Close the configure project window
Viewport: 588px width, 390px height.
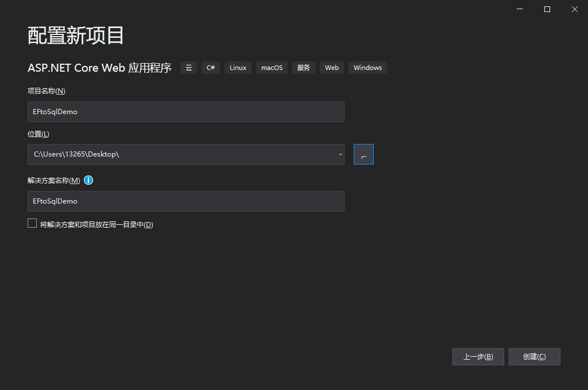(x=574, y=9)
